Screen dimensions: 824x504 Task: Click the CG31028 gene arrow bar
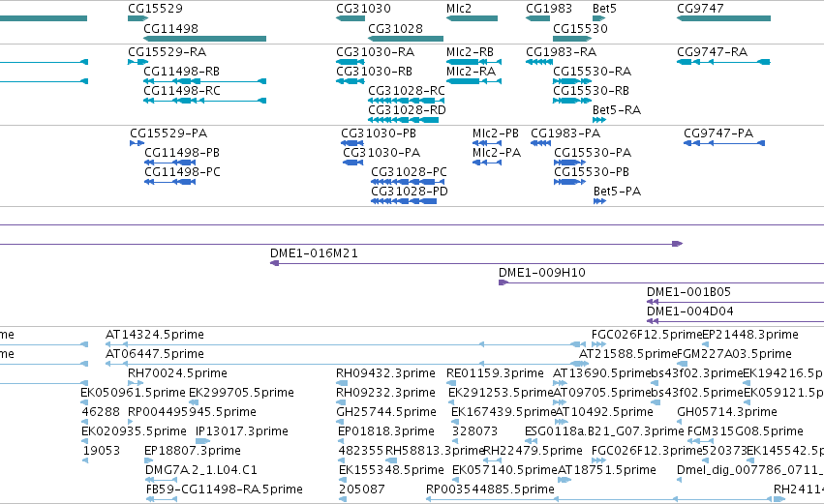click(x=406, y=39)
